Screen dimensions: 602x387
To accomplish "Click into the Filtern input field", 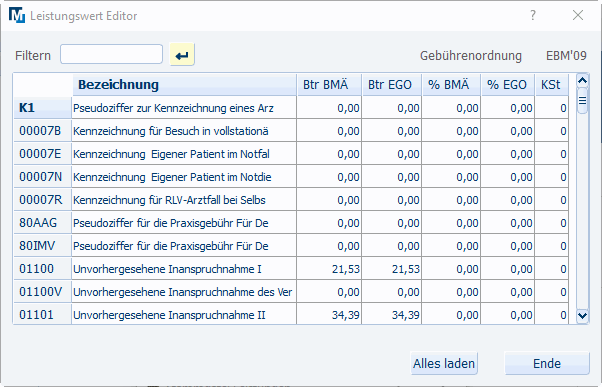I will coord(111,54).
